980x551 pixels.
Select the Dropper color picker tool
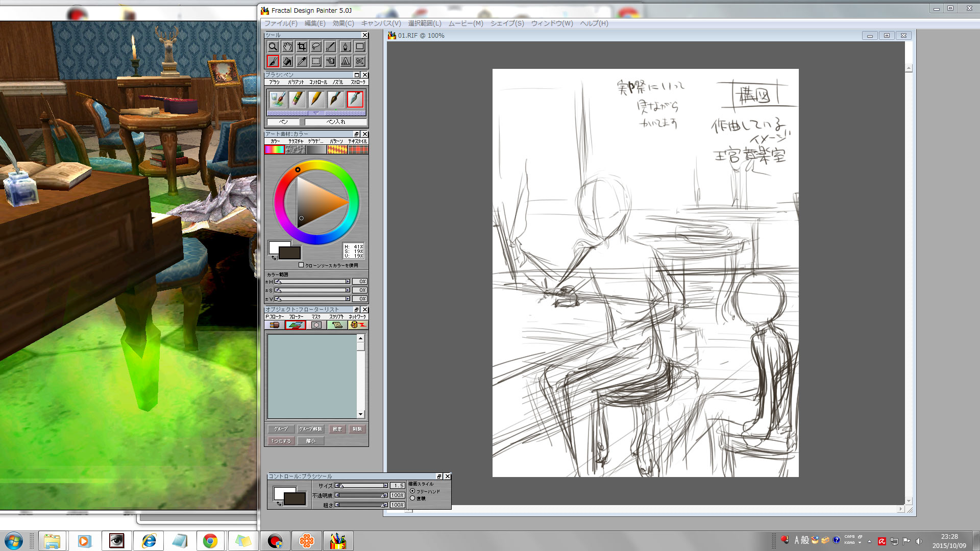pyautogui.click(x=302, y=62)
